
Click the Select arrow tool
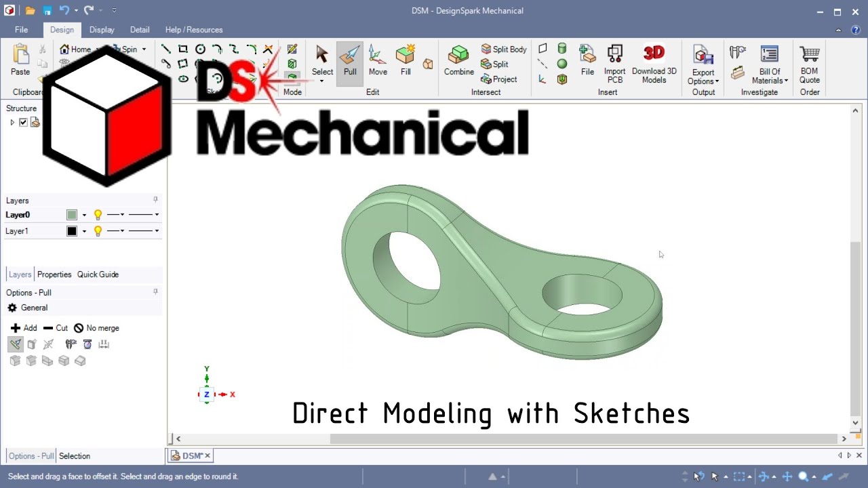322,60
